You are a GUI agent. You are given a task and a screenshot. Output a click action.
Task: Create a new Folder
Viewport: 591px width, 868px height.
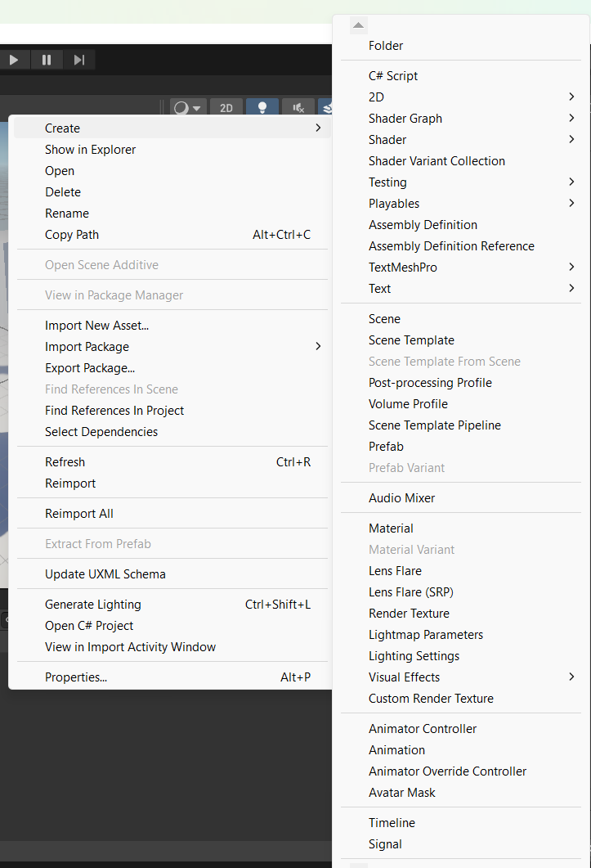point(386,46)
